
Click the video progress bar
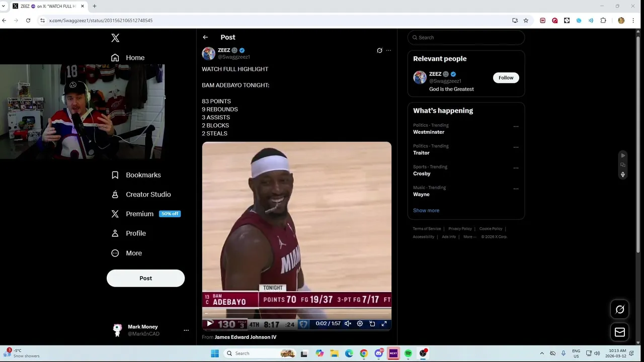click(297, 315)
